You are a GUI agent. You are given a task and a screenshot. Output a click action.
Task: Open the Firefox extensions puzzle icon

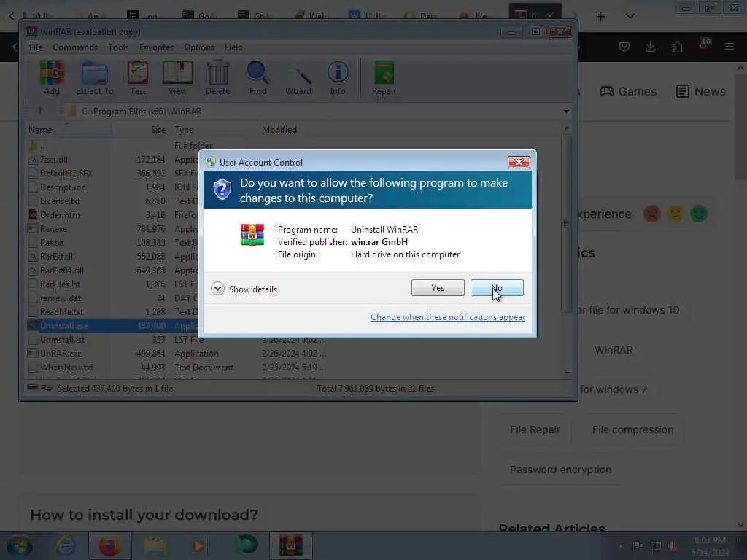click(677, 47)
